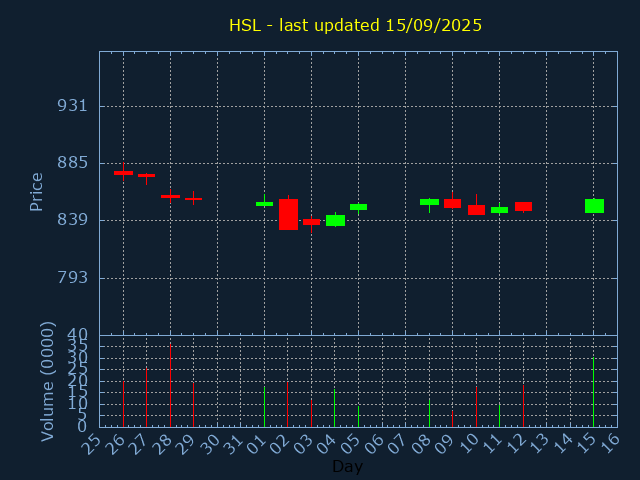Screen dimensions: 640x480
Task: Click the green volume bar for day 15
Action: (593, 392)
